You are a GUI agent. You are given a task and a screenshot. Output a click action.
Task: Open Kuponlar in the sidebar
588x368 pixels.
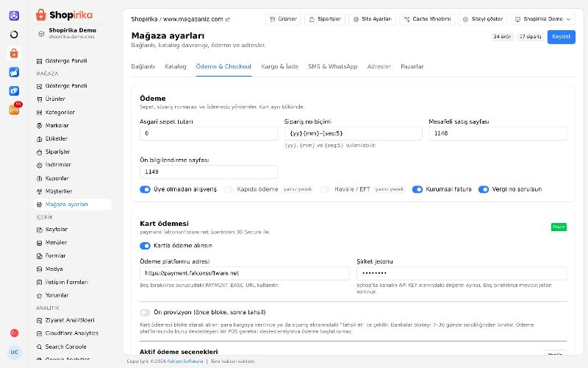(73, 178)
